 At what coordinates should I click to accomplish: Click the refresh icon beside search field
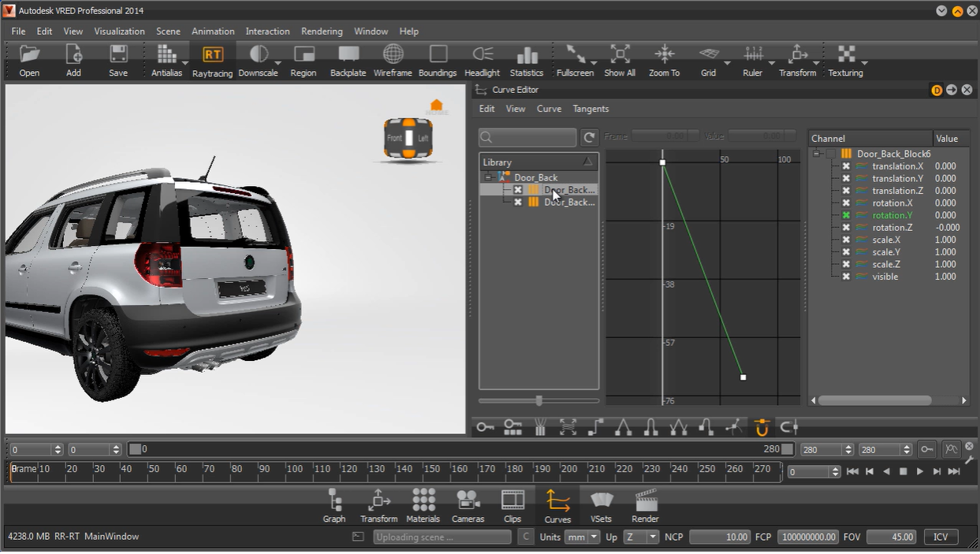click(x=589, y=137)
